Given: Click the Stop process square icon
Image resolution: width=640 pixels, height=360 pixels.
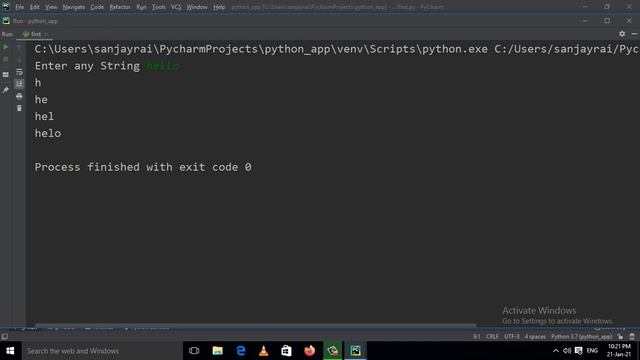Looking at the screenshot, I should click(x=6, y=60).
